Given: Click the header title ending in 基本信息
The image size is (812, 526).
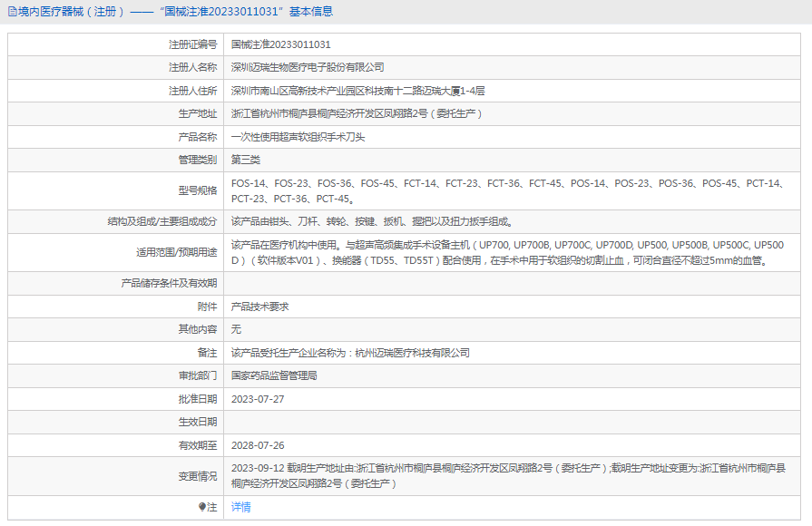Looking at the screenshot, I should tap(175, 12).
